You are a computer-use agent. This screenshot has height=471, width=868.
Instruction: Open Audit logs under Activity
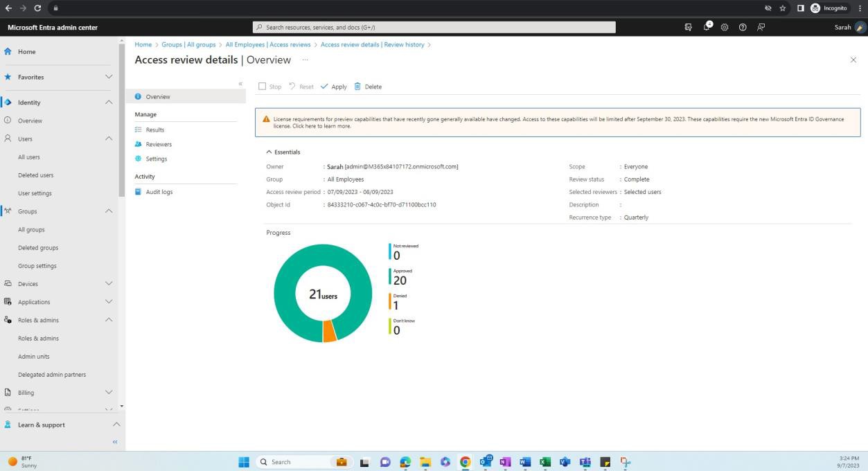pyautogui.click(x=159, y=192)
